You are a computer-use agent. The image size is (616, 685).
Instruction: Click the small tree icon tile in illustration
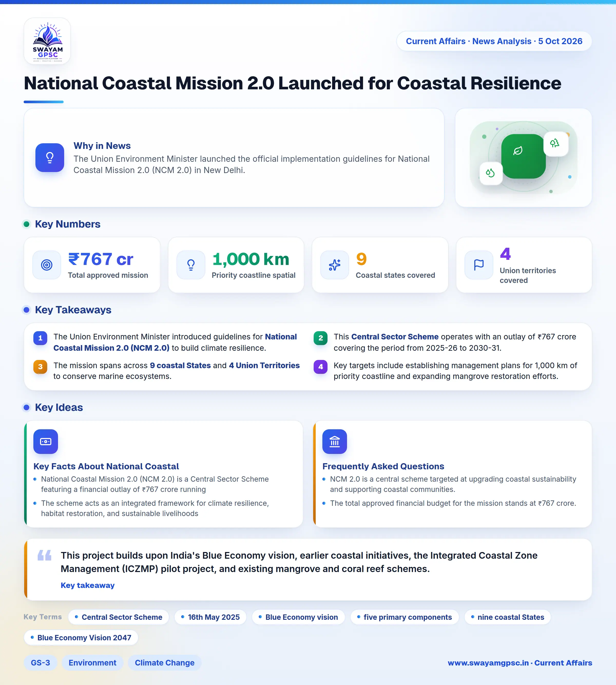point(555,144)
